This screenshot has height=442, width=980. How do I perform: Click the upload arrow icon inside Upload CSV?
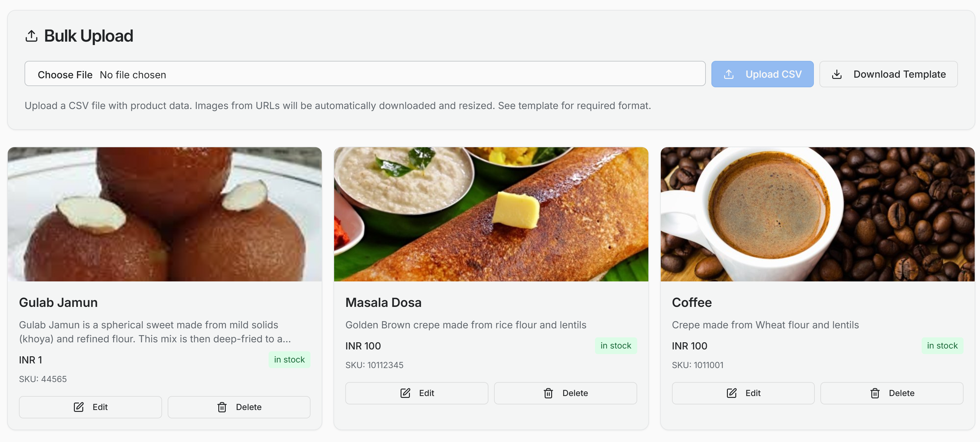(729, 74)
